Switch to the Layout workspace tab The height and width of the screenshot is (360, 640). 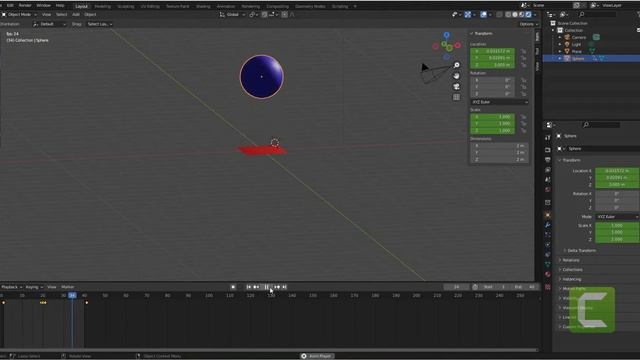point(82,6)
